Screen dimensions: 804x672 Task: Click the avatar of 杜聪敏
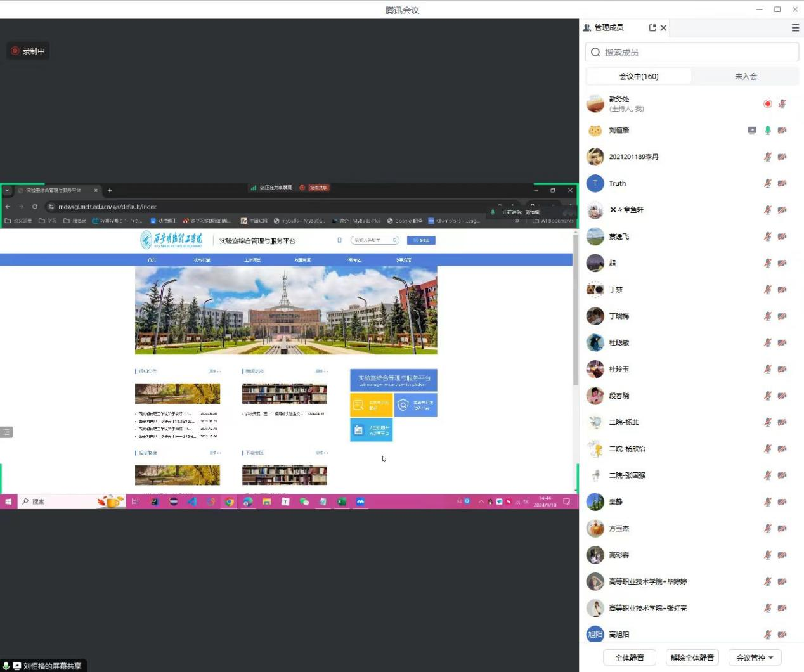pyautogui.click(x=595, y=343)
